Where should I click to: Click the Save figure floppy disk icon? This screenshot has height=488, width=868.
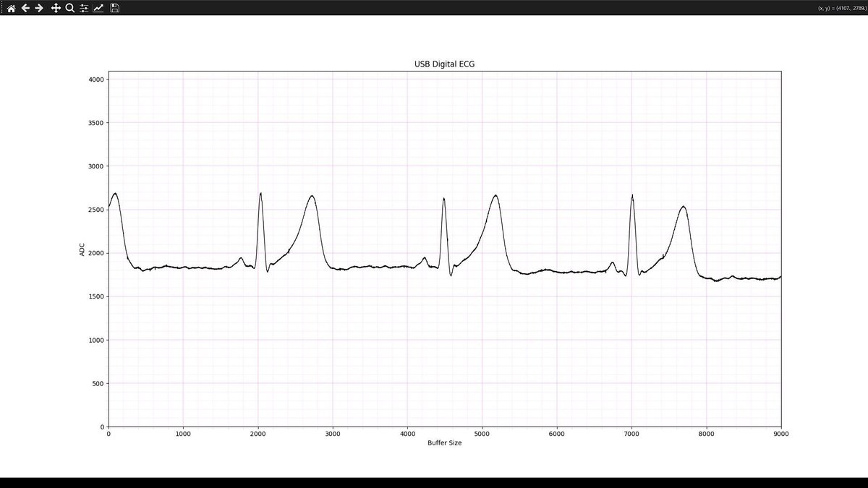coord(114,9)
